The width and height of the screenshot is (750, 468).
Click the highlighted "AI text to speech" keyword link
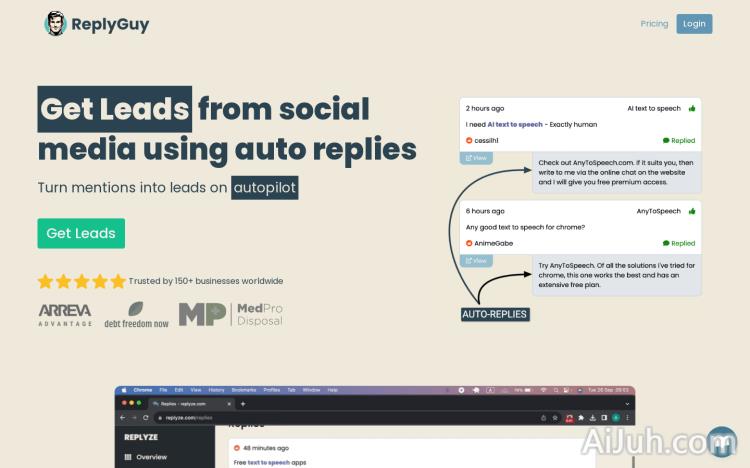pyautogui.click(x=515, y=125)
